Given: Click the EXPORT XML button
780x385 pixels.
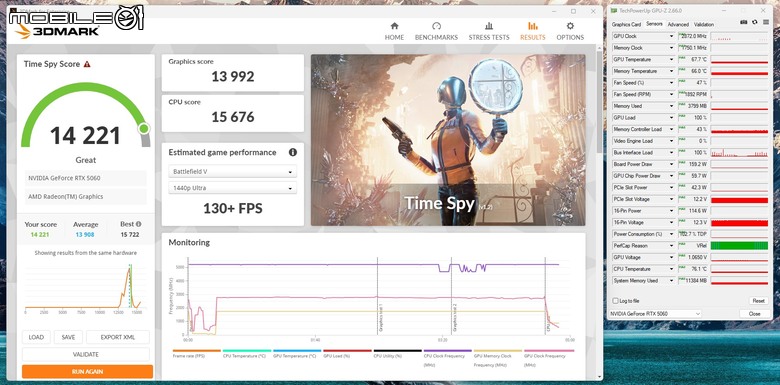Looking at the screenshot, I should tap(118, 337).
